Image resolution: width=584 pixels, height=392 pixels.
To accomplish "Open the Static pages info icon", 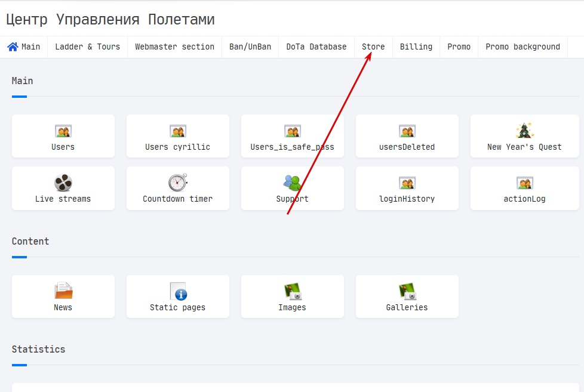I will (x=178, y=291).
